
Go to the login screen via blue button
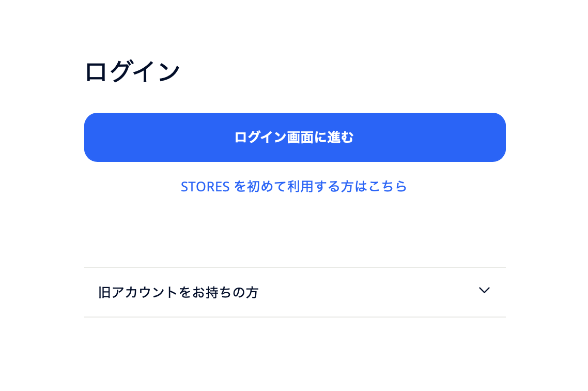[295, 138]
